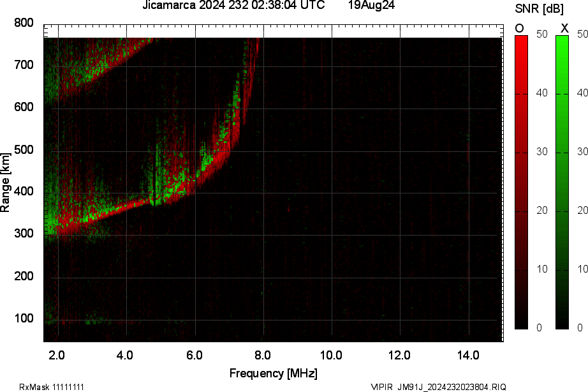Screen dimensions: 588x392
Task: Click the 300 km range tick label
Action: click(24, 234)
